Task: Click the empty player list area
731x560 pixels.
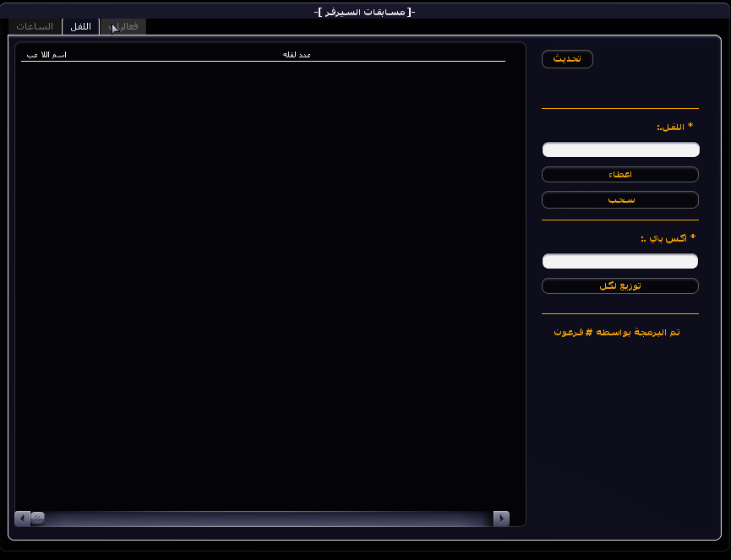Action: pos(262,279)
